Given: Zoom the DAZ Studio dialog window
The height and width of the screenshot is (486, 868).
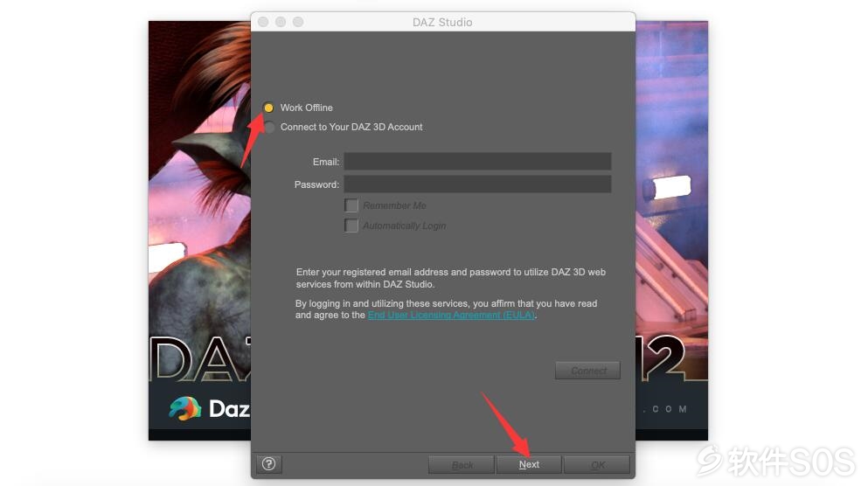Looking at the screenshot, I should coord(298,22).
